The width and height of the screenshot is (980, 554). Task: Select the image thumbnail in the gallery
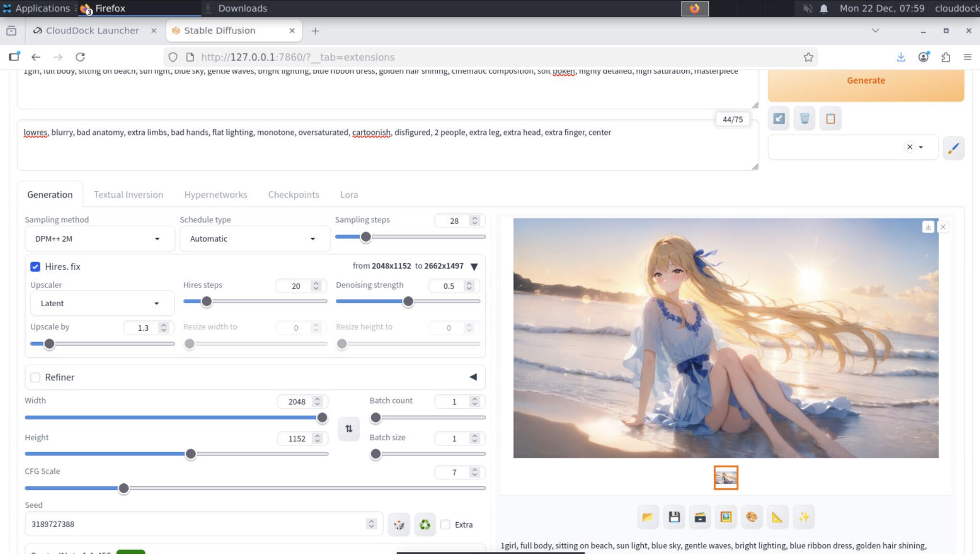726,477
